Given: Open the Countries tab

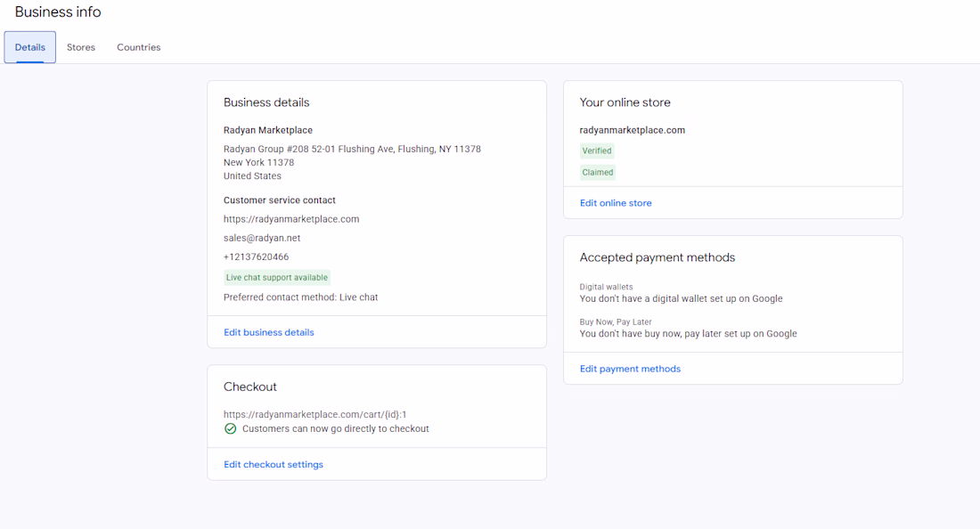Looking at the screenshot, I should pos(139,47).
